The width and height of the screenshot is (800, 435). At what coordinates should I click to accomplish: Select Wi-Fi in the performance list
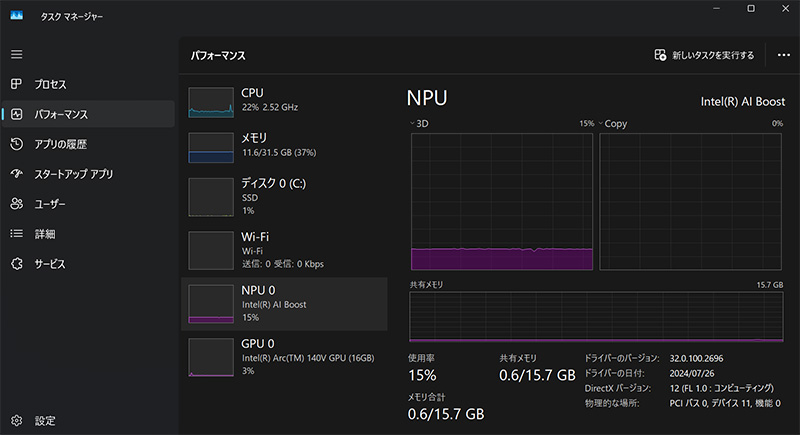tap(284, 249)
